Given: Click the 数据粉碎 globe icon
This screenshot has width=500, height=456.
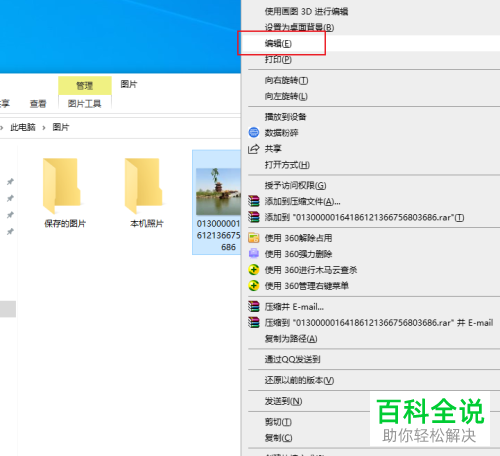Looking at the screenshot, I should 254,132.
